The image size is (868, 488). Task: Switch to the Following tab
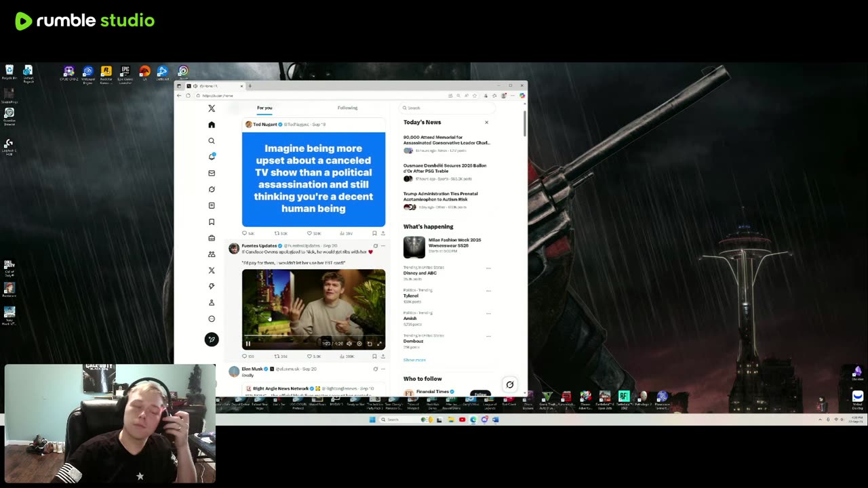click(347, 108)
